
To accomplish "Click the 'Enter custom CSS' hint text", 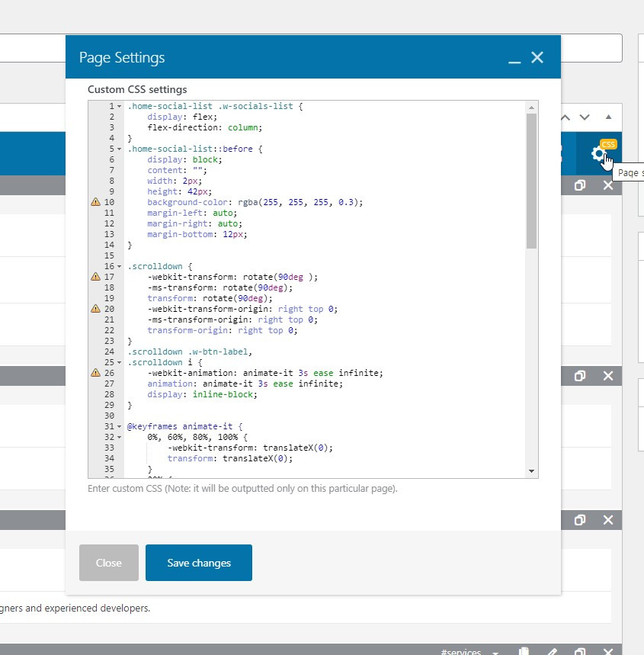I will 242,488.
